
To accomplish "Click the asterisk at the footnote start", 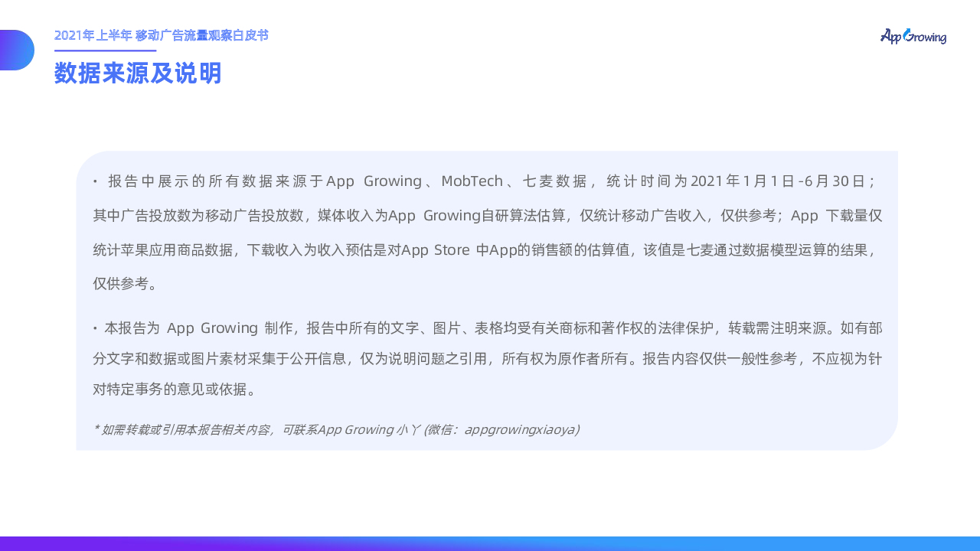I will point(96,429).
